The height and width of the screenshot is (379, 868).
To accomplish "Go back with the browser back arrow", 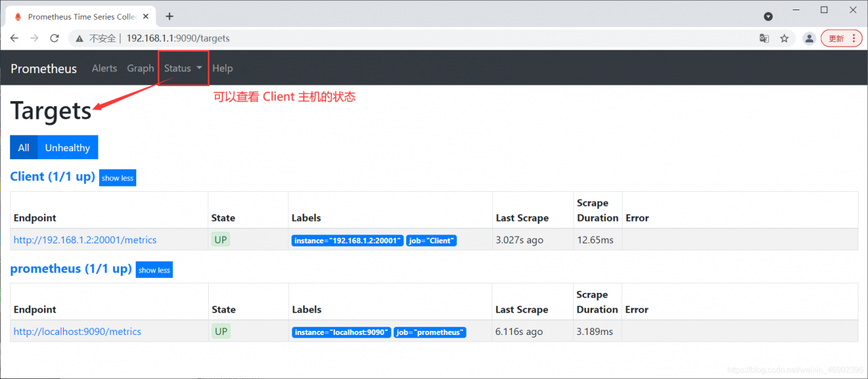I will [14, 39].
